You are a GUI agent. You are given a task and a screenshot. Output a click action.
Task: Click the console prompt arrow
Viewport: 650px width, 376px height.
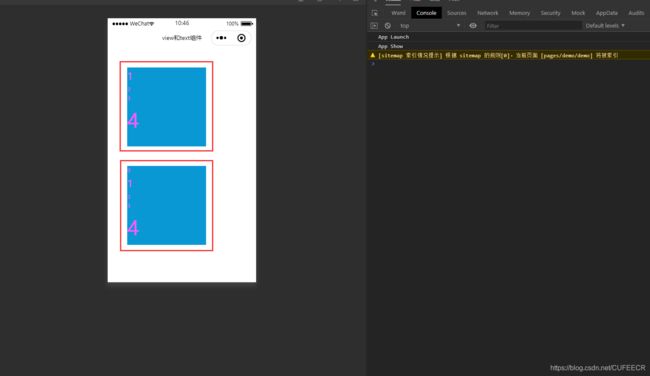pos(373,64)
